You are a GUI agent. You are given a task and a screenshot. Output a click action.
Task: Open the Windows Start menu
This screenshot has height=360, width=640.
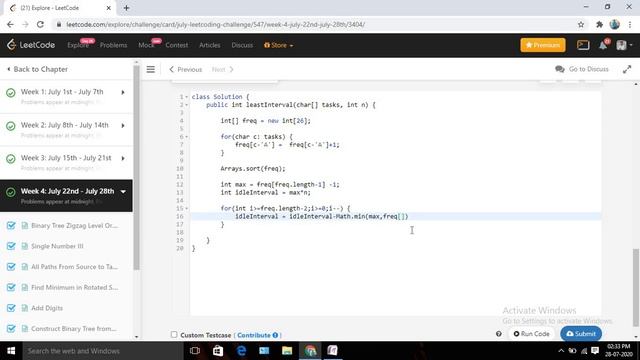point(11,351)
